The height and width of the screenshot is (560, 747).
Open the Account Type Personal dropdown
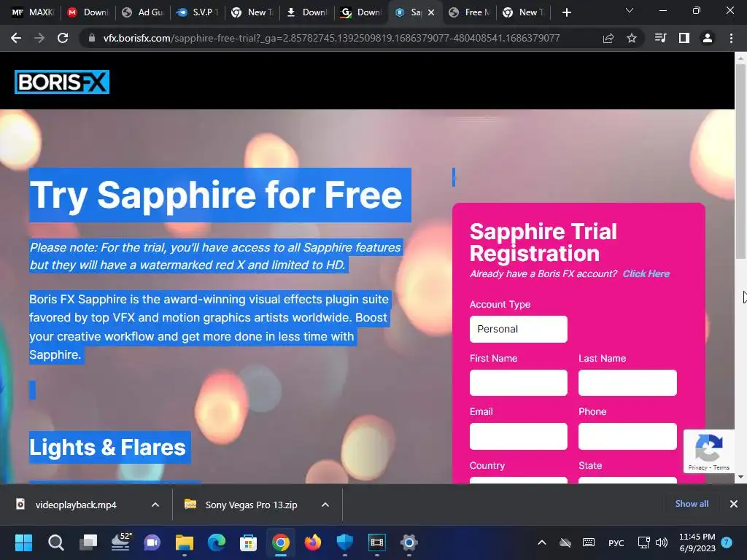click(x=519, y=329)
